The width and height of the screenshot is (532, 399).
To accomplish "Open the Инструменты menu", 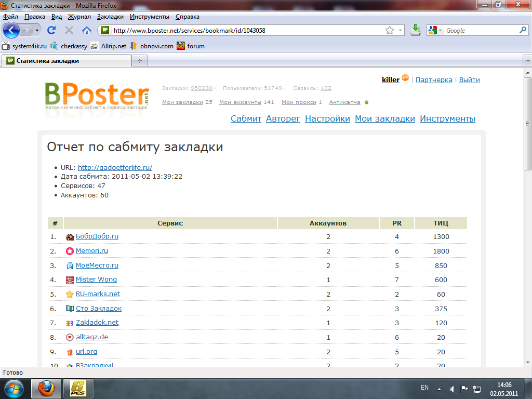I will pyautogui.click(x=149, y=17).
